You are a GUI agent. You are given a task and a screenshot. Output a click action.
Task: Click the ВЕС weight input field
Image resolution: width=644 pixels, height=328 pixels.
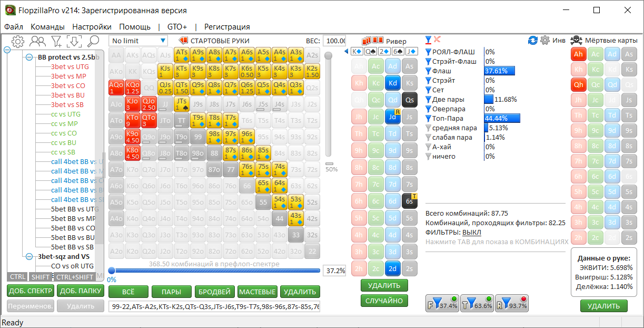(x=334, y=41)
